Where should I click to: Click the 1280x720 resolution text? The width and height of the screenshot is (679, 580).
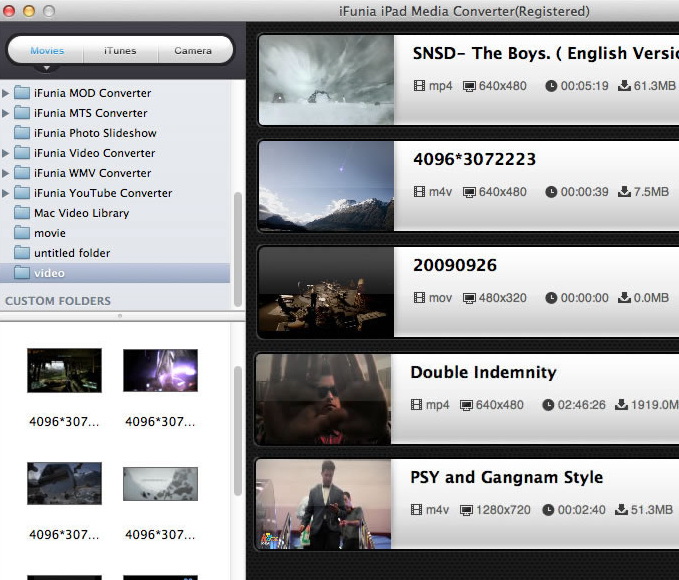(x=503, y=510)
